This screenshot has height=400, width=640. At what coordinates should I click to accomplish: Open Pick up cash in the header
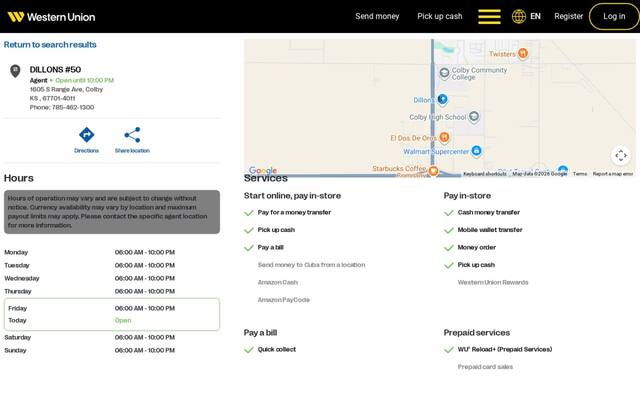click(x=440, y=16)
